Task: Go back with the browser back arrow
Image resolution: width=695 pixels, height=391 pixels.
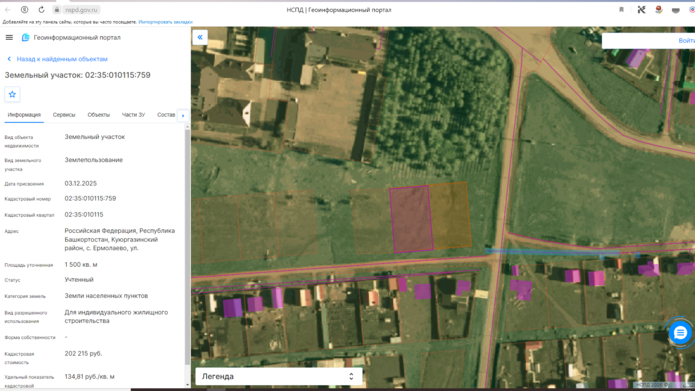Action: pyautogui.click(x=8, y=10)
